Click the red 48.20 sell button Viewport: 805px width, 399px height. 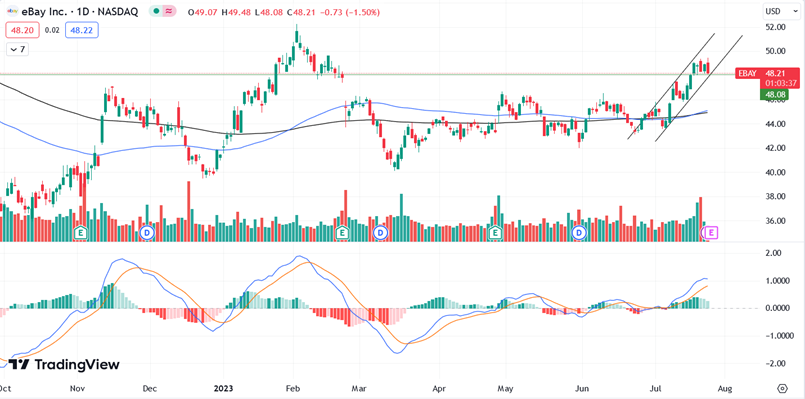tap(21, 30)
